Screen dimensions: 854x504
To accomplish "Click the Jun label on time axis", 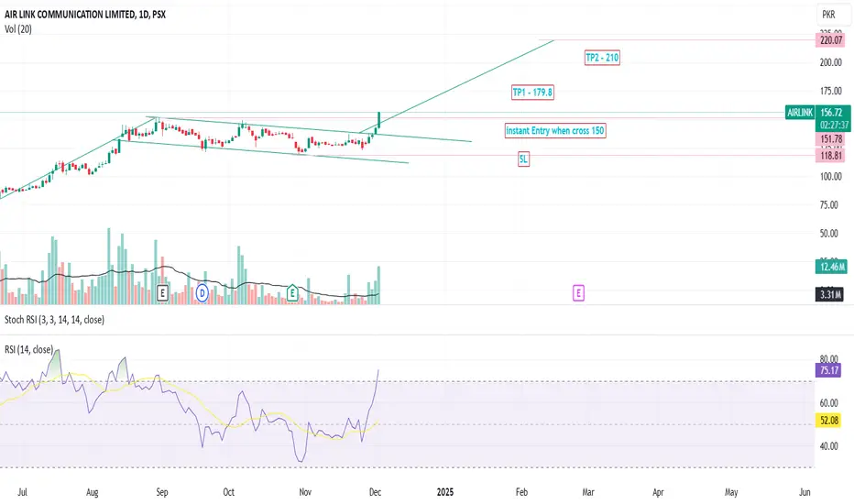I will (805, 492).
